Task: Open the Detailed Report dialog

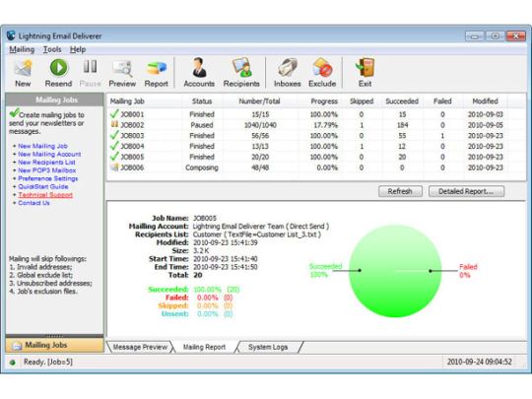Action: (466, 191)
